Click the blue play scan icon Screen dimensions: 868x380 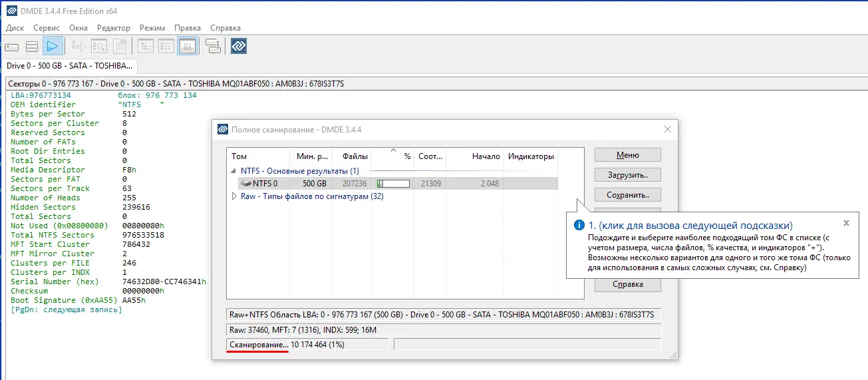[x=53, y=47]
